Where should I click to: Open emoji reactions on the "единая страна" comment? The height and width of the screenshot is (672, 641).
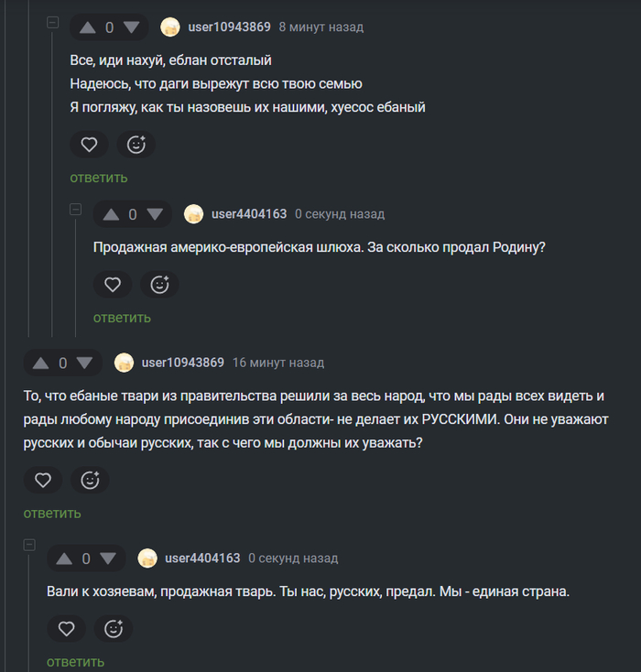(x=114, y=629)
